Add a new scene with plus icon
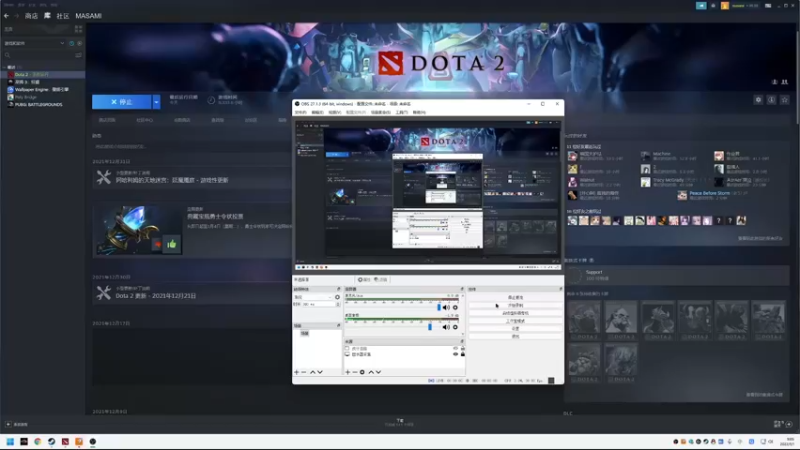 point(296,372)
